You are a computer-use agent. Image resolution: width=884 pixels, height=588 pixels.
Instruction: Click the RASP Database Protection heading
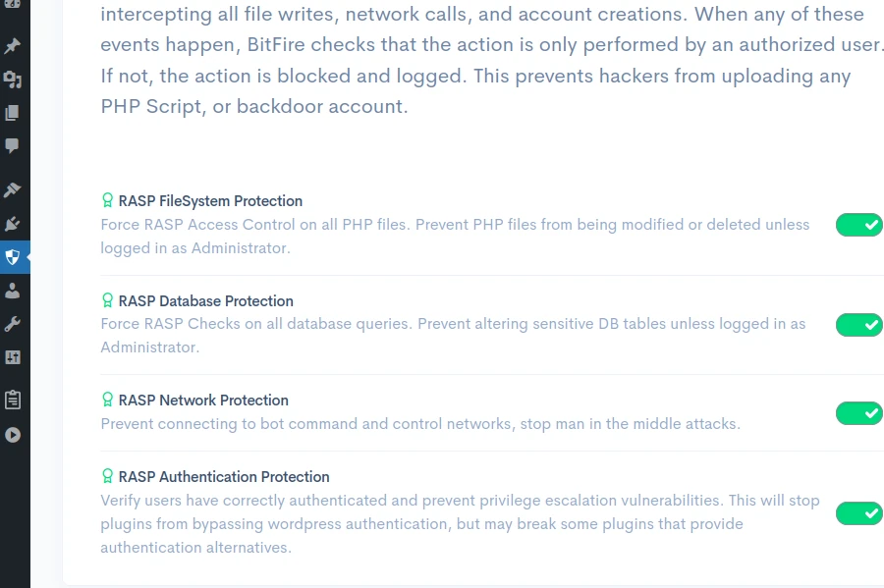(205, 300)
